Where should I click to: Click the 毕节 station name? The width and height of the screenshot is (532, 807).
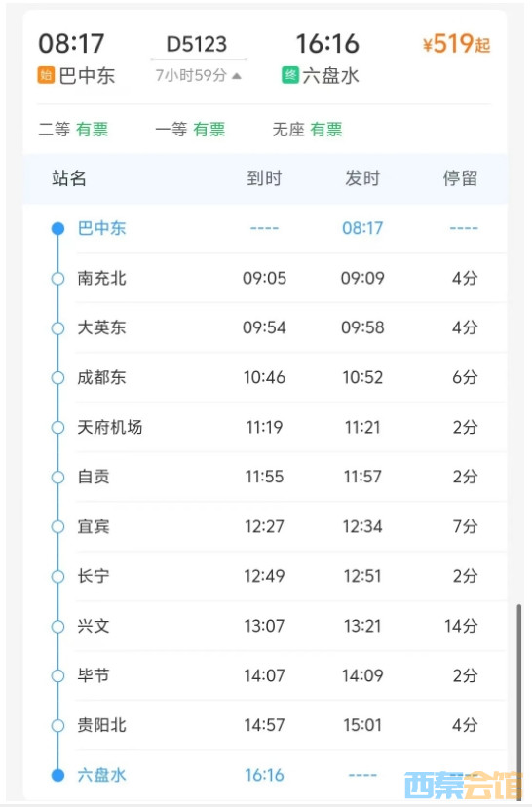tap(94, 675)
